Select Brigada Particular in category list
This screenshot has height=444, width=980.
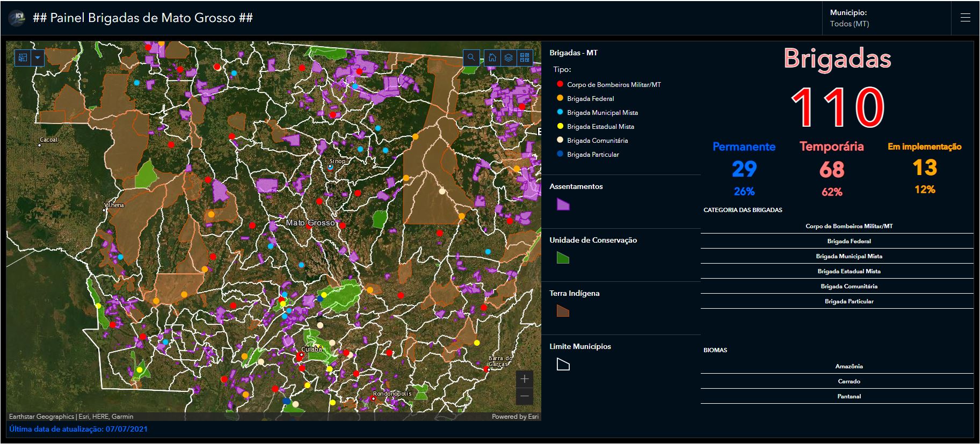pos(848,301)
